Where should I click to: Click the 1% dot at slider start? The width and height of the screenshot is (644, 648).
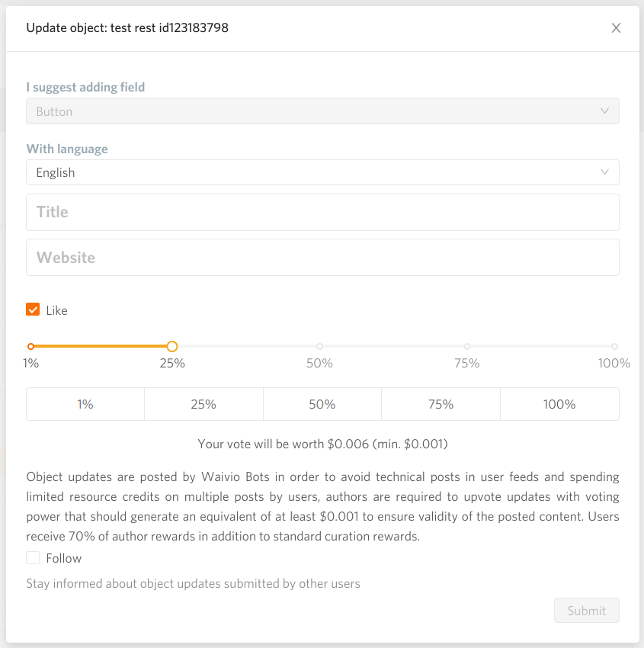click(x=30, y=346)
